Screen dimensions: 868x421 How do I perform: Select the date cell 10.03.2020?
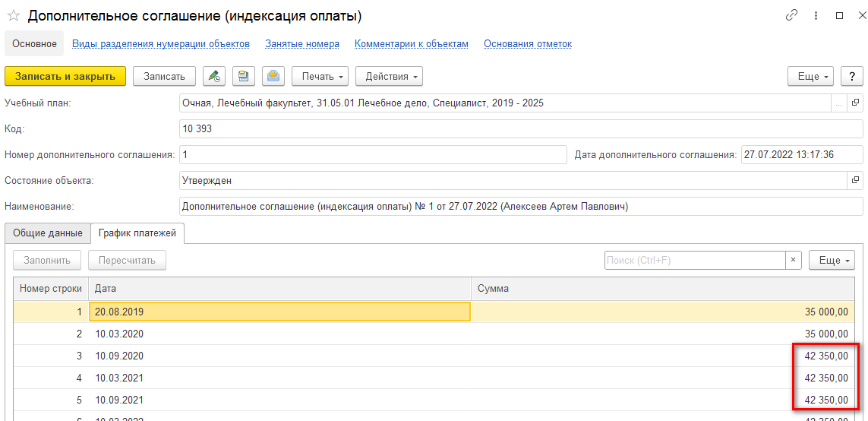(x=279, y=334)
